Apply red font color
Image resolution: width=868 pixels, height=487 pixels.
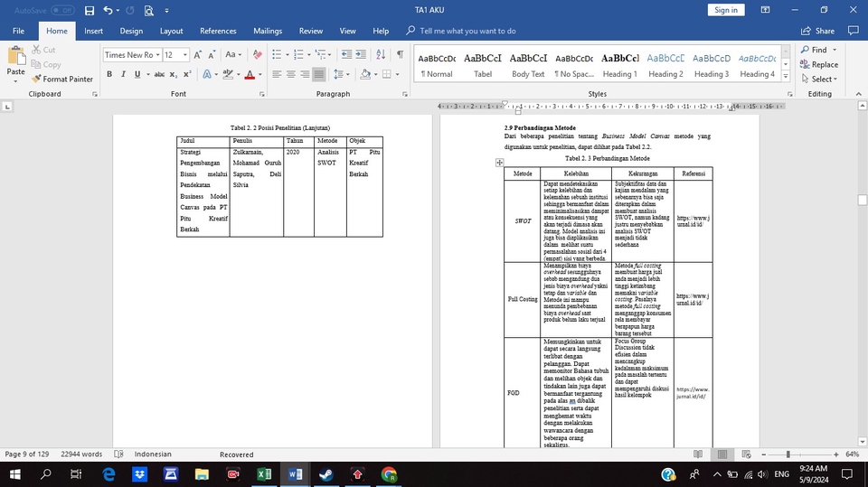pyautogui.click(x=250, y=74)
